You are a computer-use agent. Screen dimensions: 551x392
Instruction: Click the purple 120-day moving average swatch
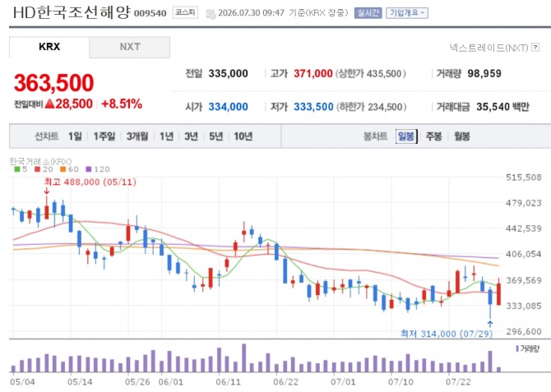point(89,169)
